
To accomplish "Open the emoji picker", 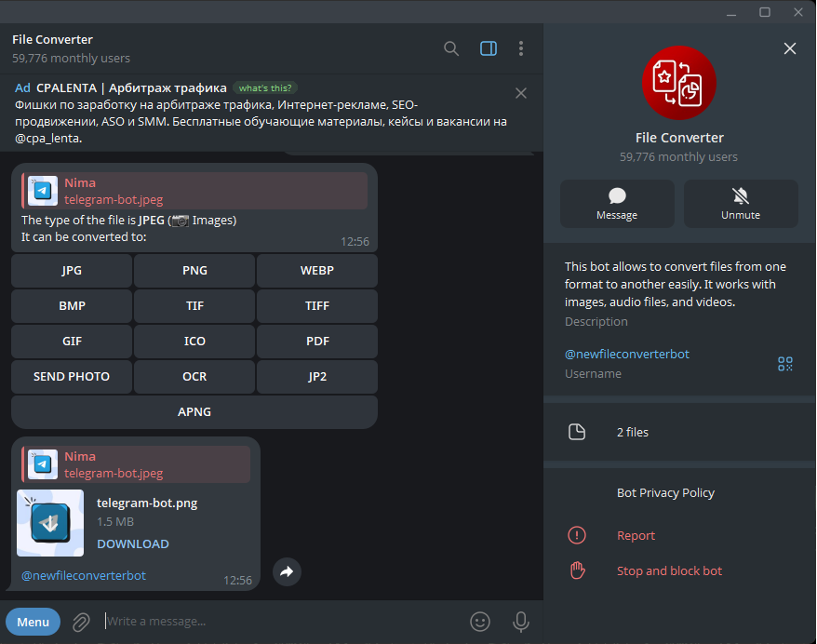I will coord(480,621).
